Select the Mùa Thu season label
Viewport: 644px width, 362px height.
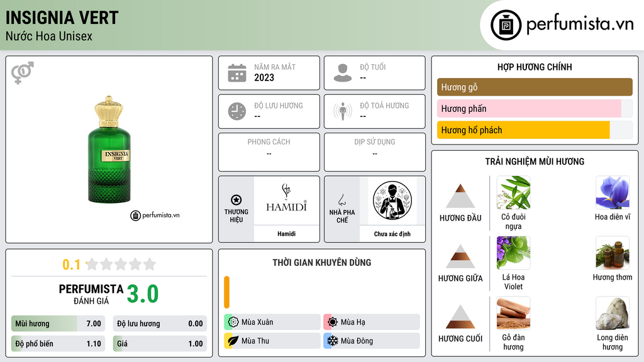pyautogui.click(x=255, y=341)
